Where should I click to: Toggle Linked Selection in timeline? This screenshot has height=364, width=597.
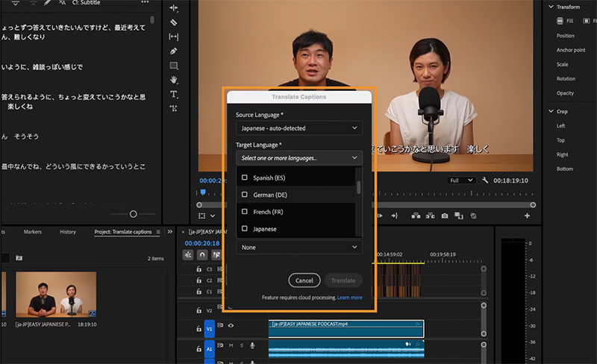[x=216, y=254]
